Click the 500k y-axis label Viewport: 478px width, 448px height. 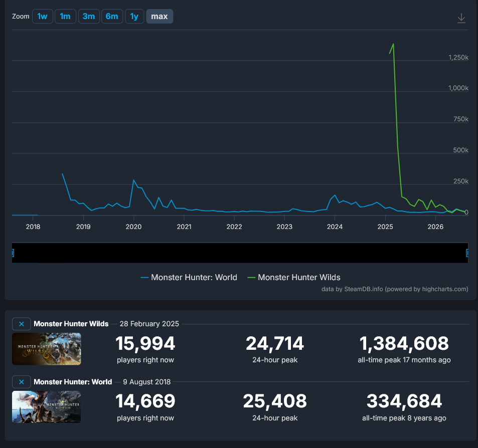460,150
